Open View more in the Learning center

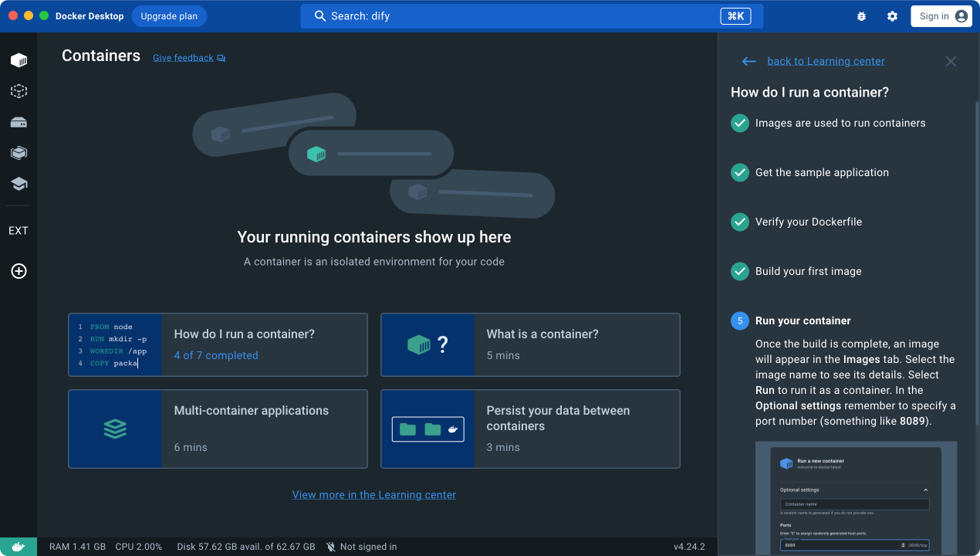(374, 495)
